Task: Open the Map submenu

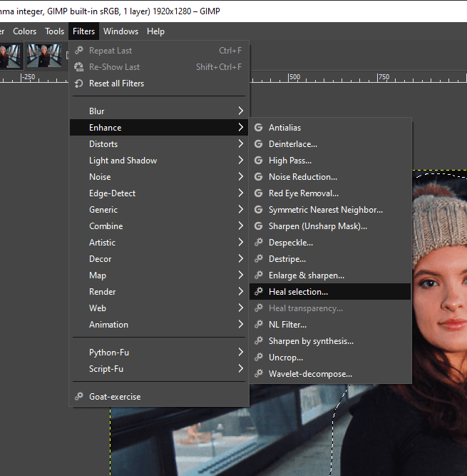Action: (159, 275)
